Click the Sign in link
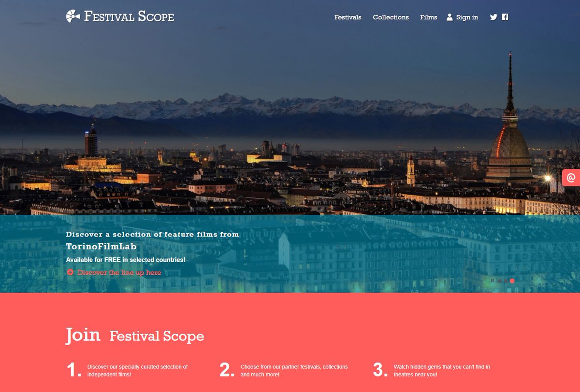The image size is (580, 392). pyautogui.click(x=462, y=17)
